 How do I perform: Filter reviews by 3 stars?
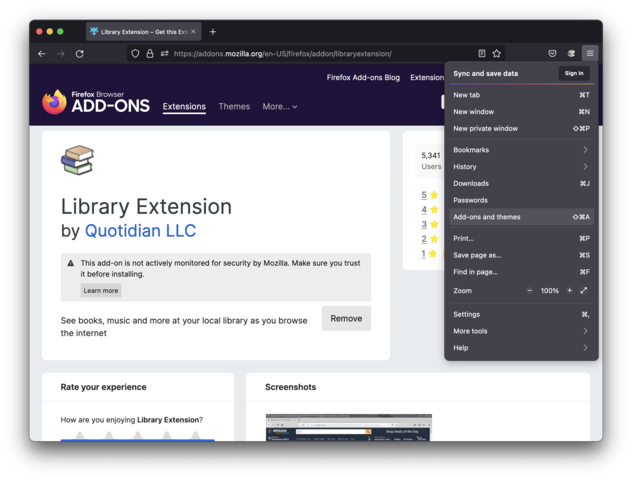[430, 224]
